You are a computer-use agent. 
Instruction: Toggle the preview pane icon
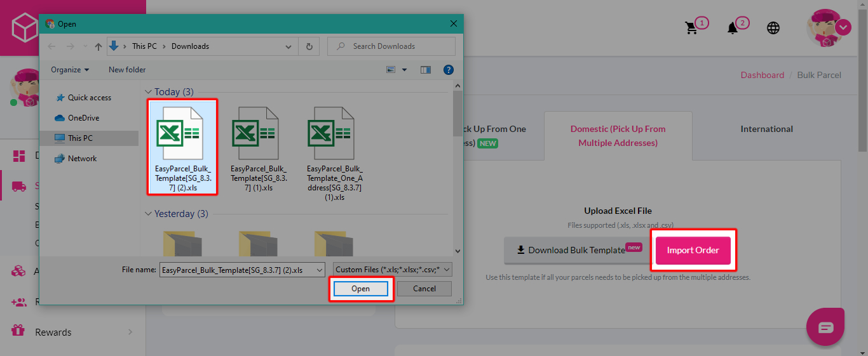426,70
